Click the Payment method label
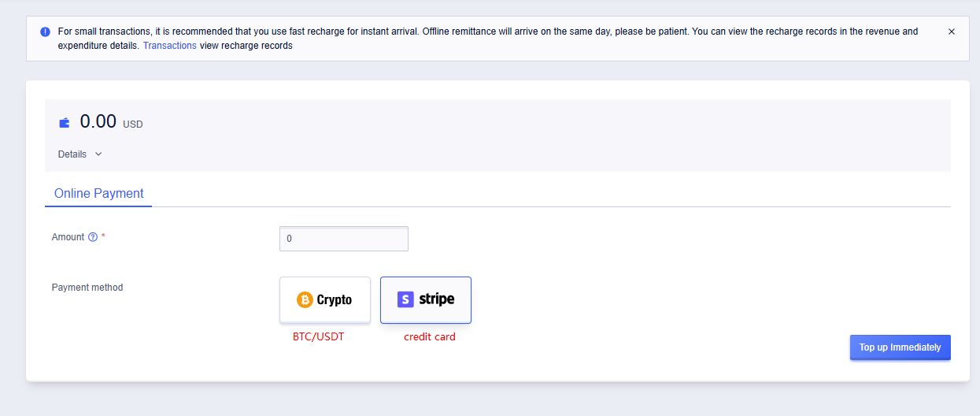The image size is (980, 416). point(87,288)
